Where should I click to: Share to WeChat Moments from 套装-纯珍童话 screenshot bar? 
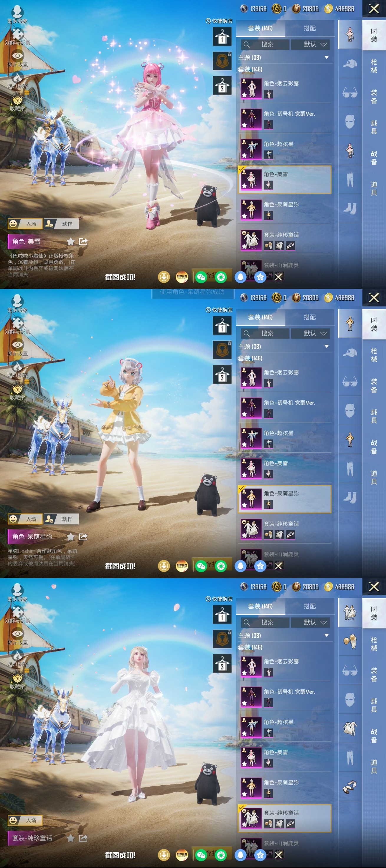[221, 855]
